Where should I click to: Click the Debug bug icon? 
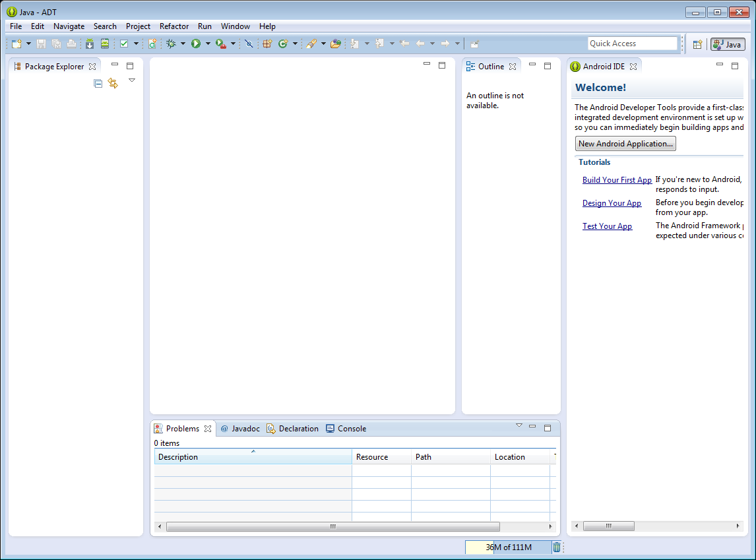[x=171, y=44]
